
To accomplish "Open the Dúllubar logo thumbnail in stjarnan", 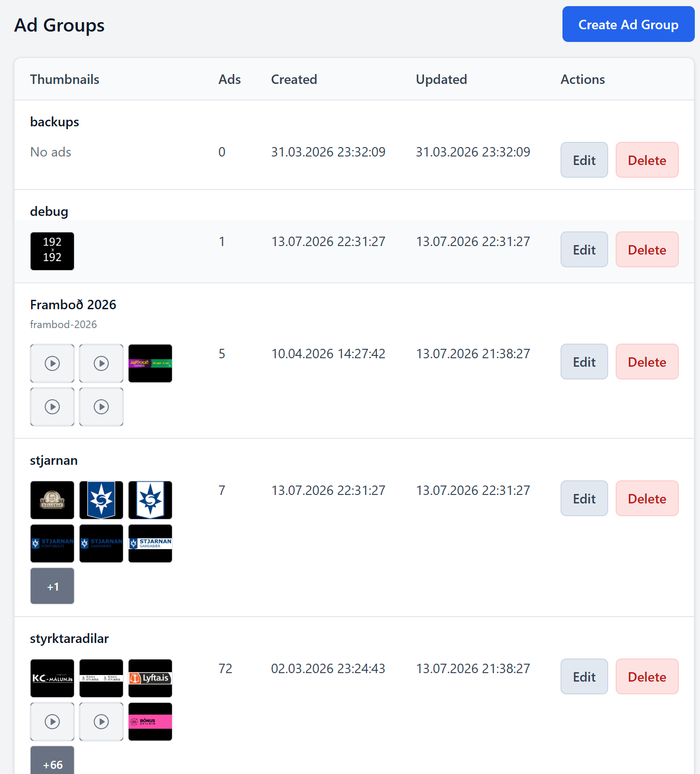I will (x=52, y=500).
